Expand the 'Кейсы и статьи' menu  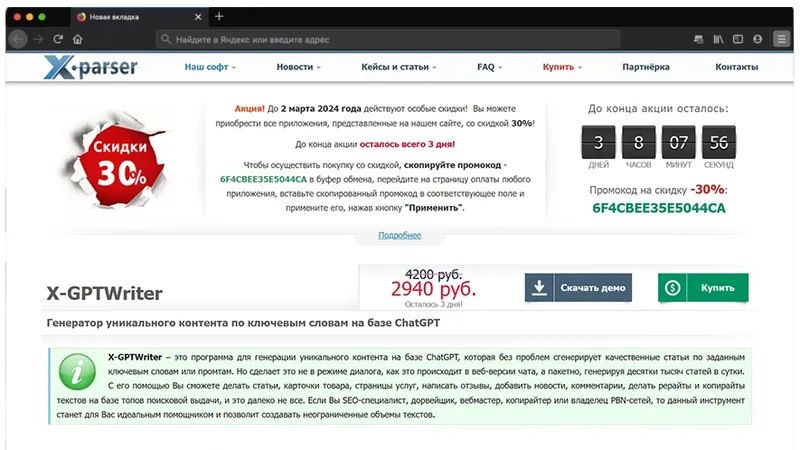point(398,67)
